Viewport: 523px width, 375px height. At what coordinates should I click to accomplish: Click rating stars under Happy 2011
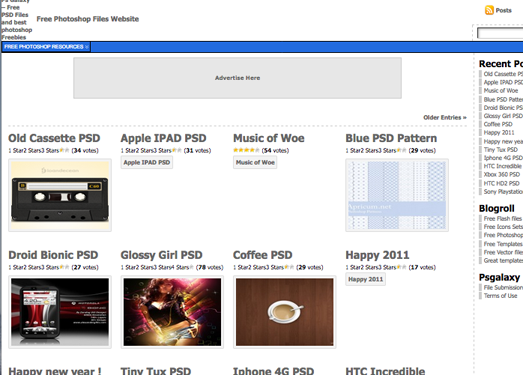click(402, 267)
